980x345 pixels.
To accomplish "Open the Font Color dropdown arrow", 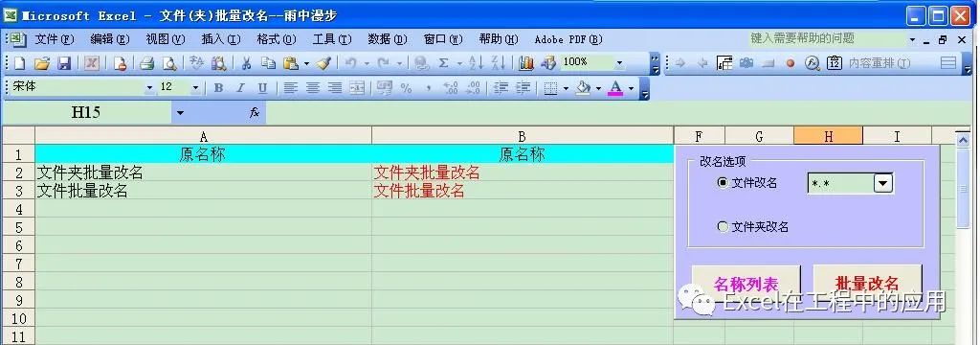I will tap(631, 88).
